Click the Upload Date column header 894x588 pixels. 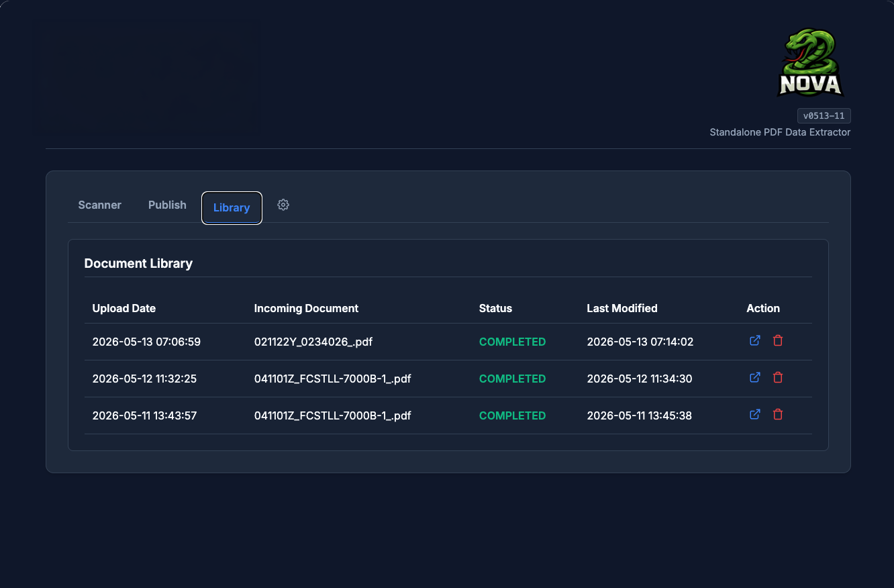[x=124, y=308]
